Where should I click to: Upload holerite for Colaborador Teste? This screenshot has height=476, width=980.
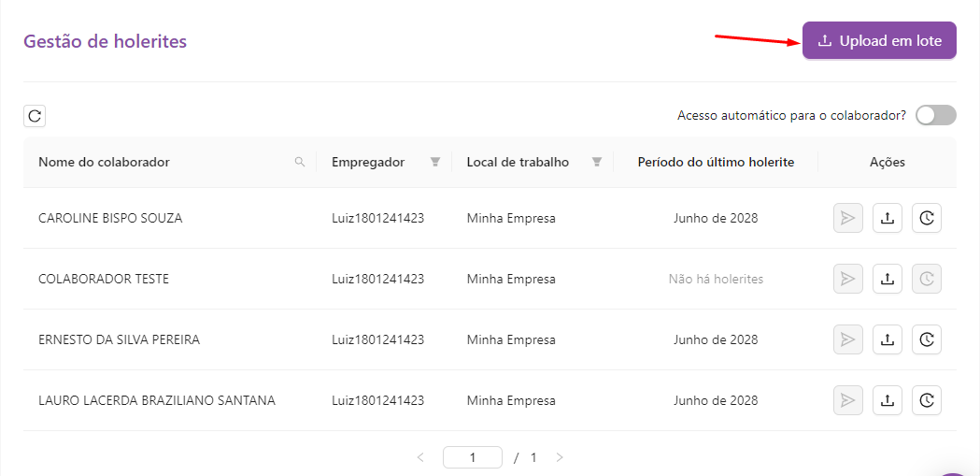pos(888,279)
